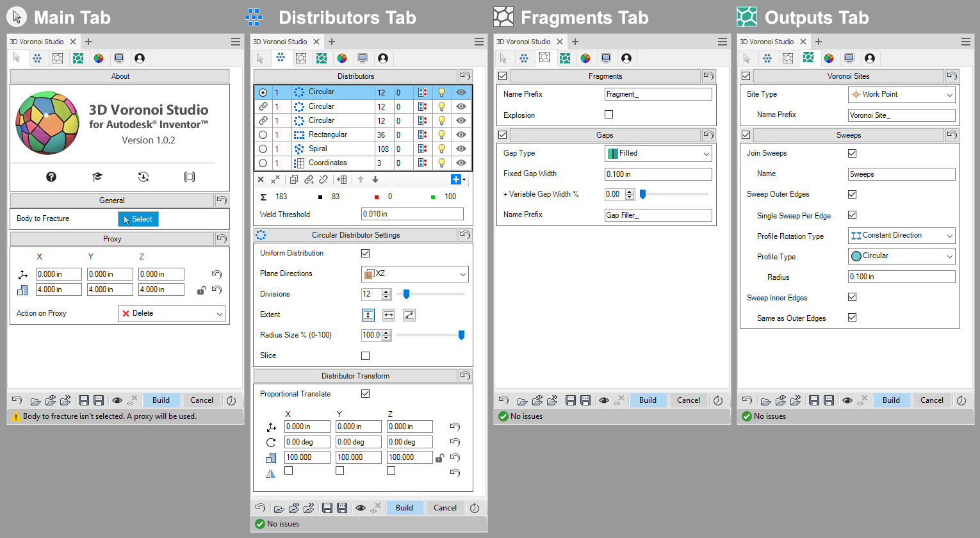
Task: Open the Gap Type dropdown showing Filled
Action: pos(658,154)
